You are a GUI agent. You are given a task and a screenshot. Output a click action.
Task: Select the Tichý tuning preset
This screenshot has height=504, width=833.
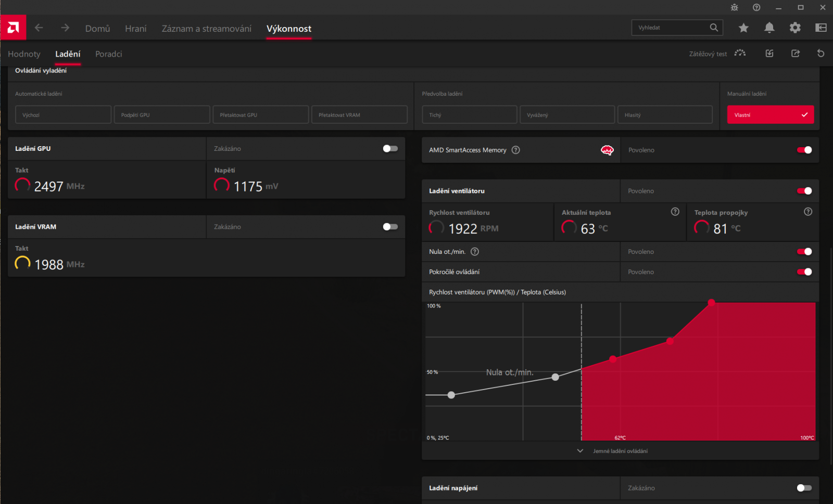pyautogui.click(x=470, y=114)
